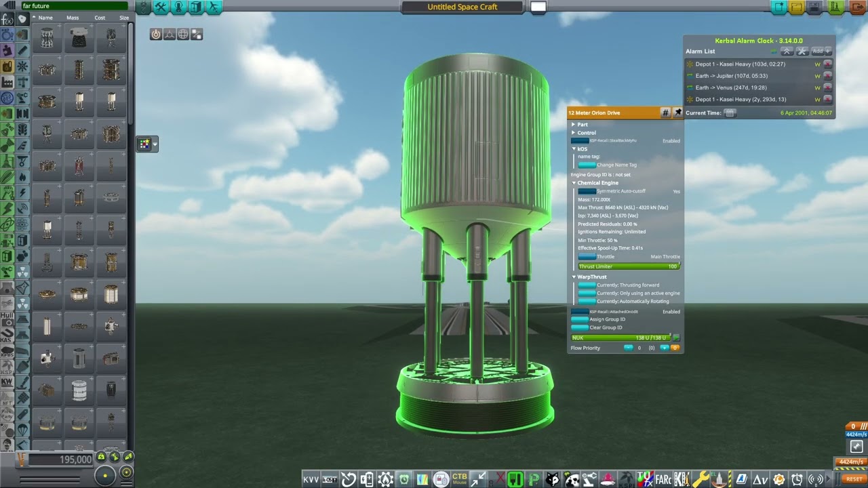Click the KVV toolbar button
This screenshot has height=488, width=868.
pyautogui.click(x=311, y=480)
